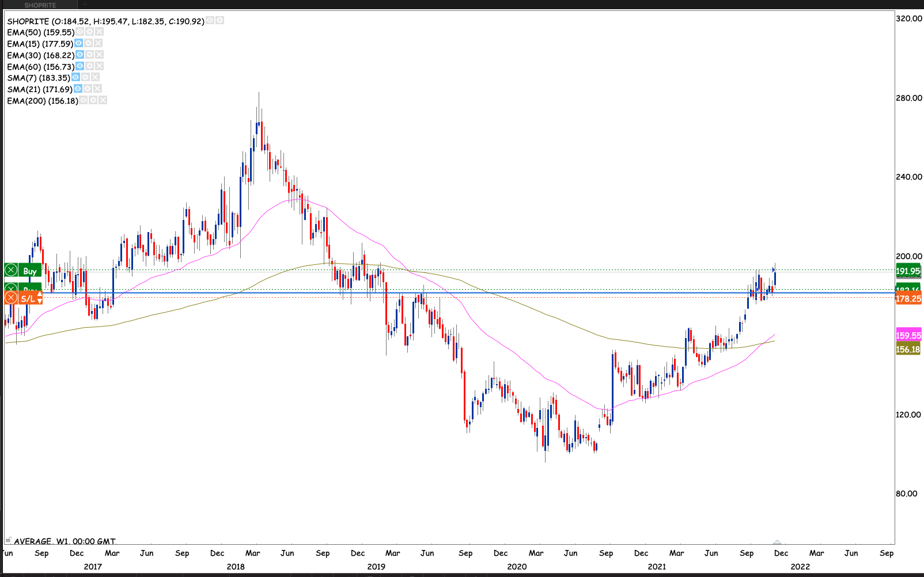Click the S/L up/down adjustment arrows
Image resolution: width=924 pixels, height=577 pixels.
click(x=39, y=298)
